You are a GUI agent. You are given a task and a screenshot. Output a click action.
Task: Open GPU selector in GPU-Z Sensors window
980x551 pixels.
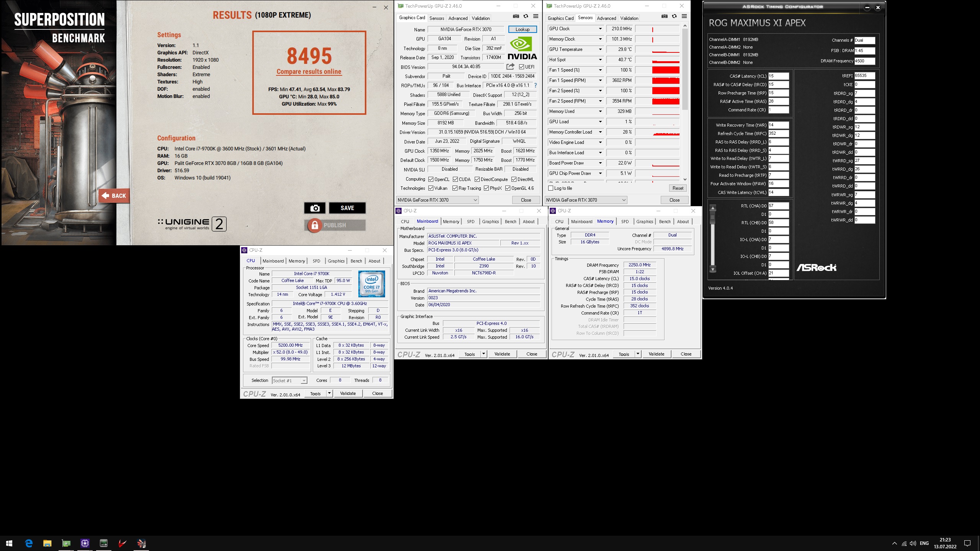586,200
